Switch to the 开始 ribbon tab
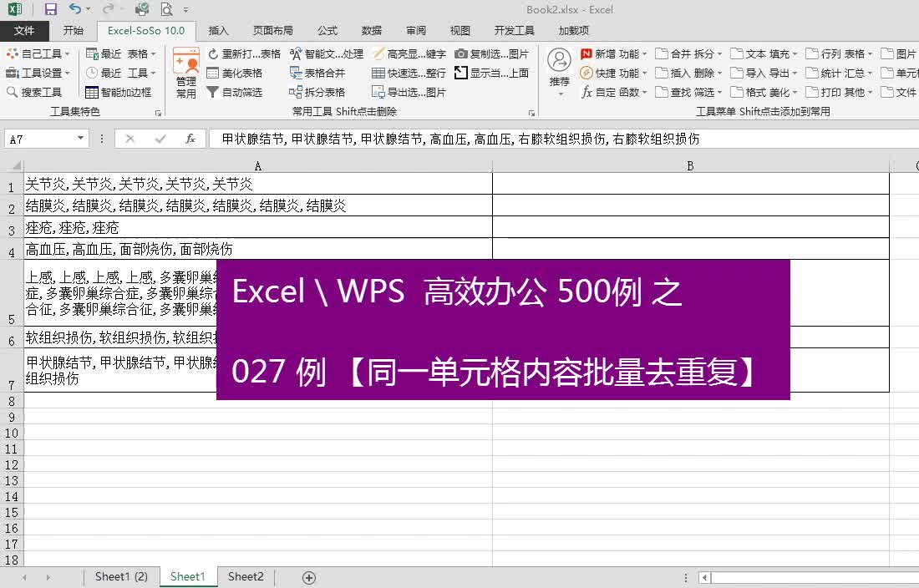 73,31
